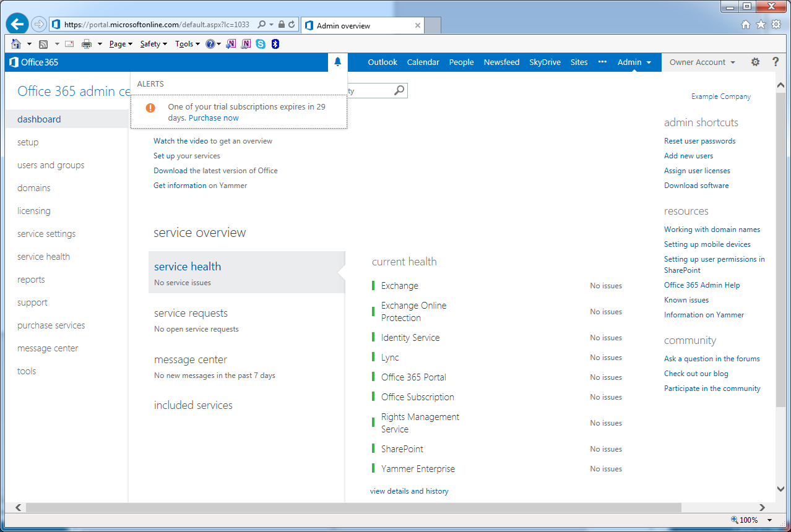
Task: Click the Skype icon in the toolbar
Action: [261, 44]
